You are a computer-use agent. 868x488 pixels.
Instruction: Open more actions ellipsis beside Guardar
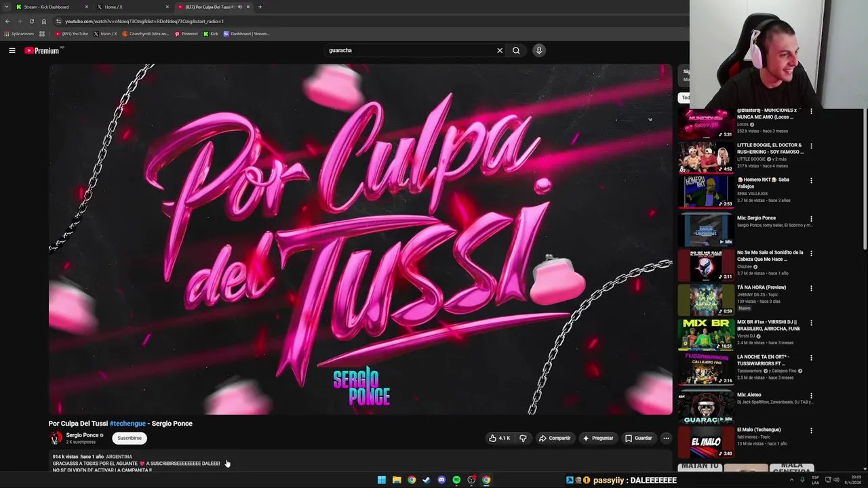pos(666,438)
